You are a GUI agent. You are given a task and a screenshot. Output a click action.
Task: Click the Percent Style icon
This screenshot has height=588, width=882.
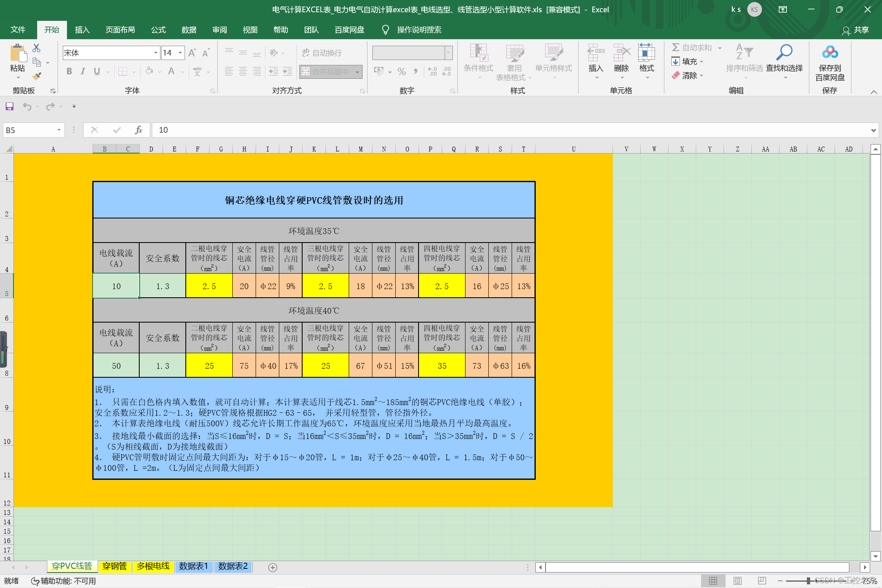[402, 72]
